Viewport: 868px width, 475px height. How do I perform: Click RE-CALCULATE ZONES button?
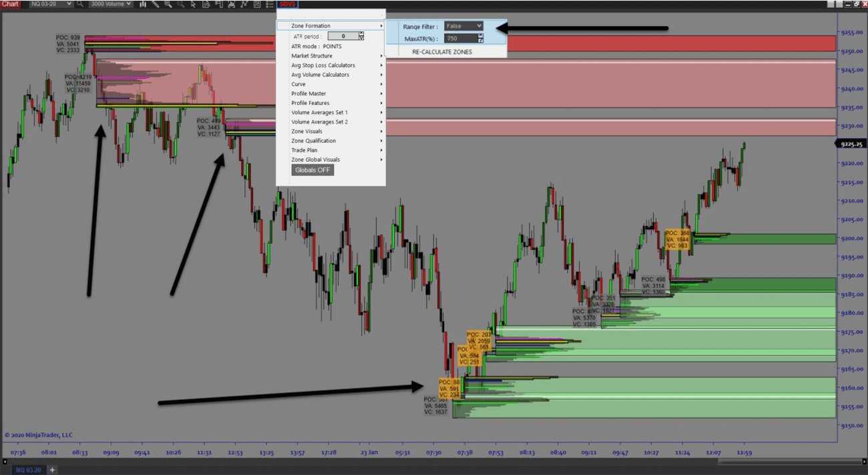point(441,51)
